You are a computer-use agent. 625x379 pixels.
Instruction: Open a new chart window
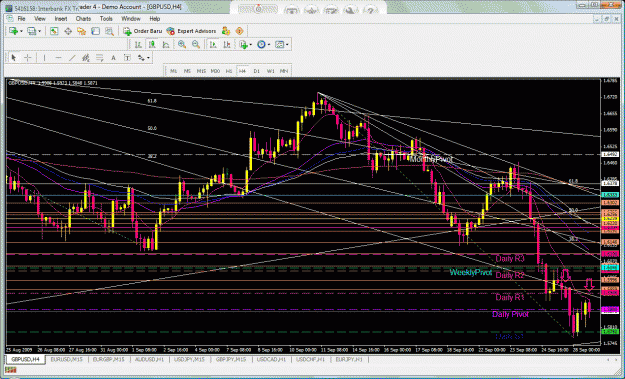click(14, 31)
